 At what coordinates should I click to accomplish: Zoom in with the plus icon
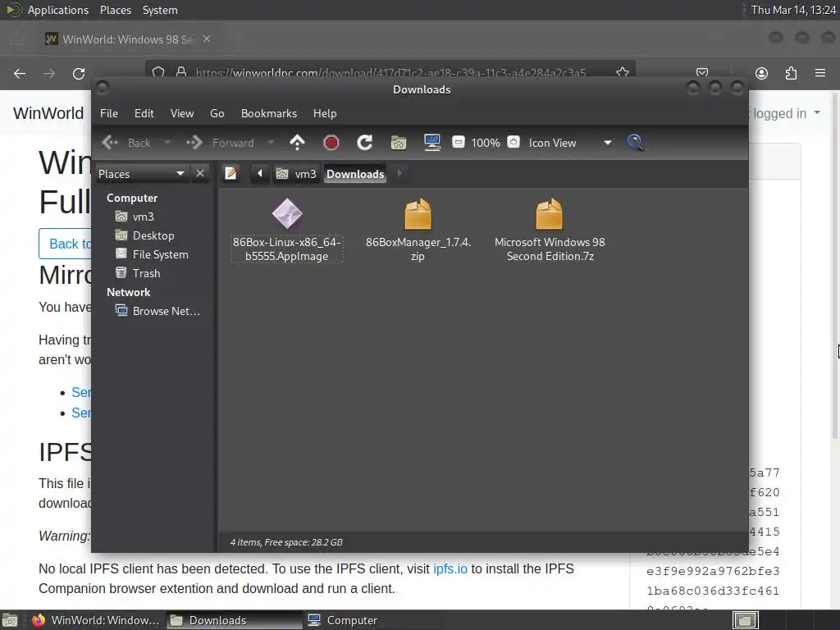click(x=514, y=142)
